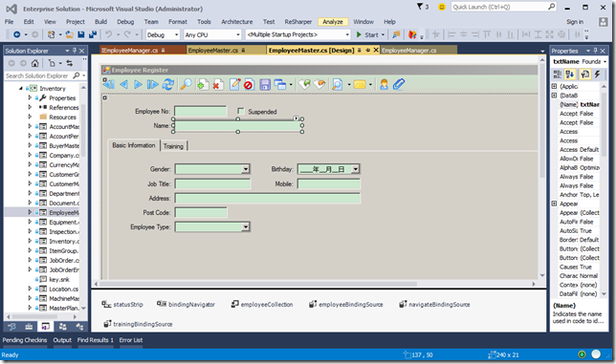
Task: Click the magnifier Search icon in form toolbar
Action: (186, 84)
